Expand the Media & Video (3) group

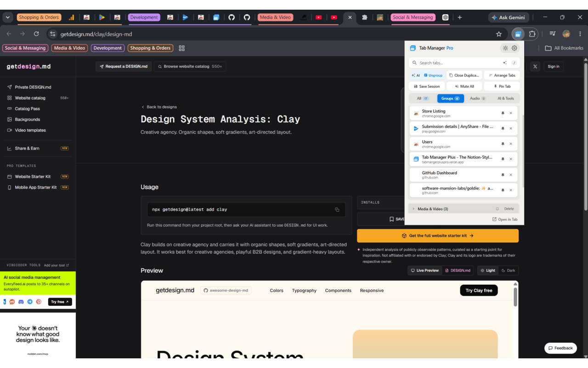click(413, 209)
